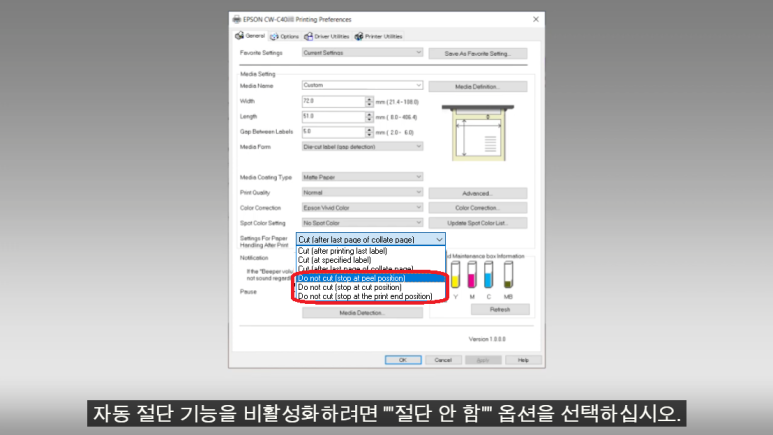Click the magenta ink level indicator
Image resolution: width=773 pixels, height=435 pixels.
pos(472,275)
